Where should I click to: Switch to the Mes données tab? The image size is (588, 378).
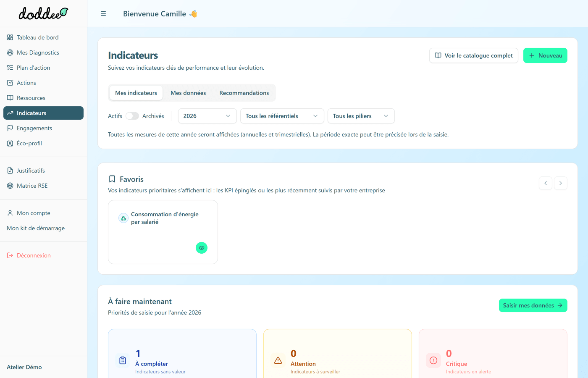(188, 93)
